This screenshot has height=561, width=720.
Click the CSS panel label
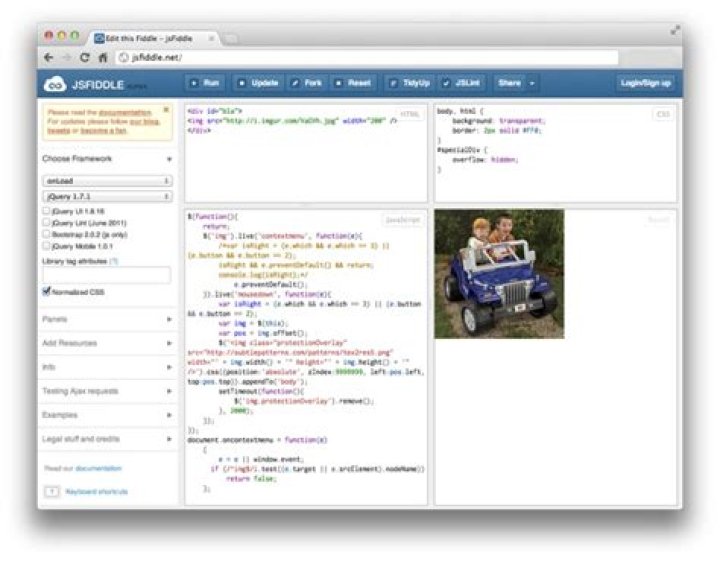(x=663, y=114)
